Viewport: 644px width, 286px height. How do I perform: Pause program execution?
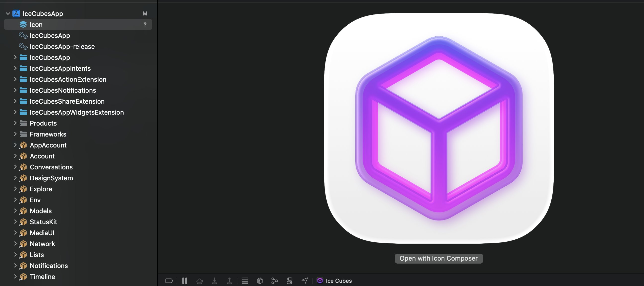click(184, 281)
